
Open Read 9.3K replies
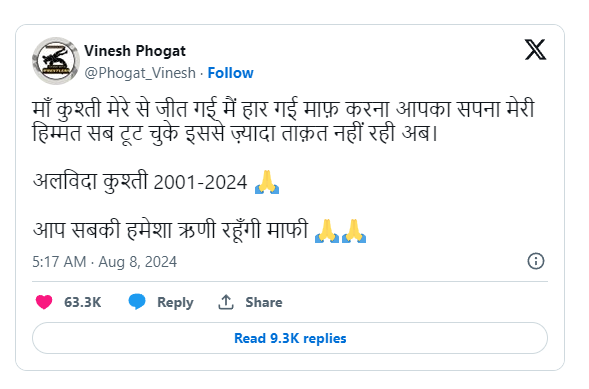click(x=290, y=338)
